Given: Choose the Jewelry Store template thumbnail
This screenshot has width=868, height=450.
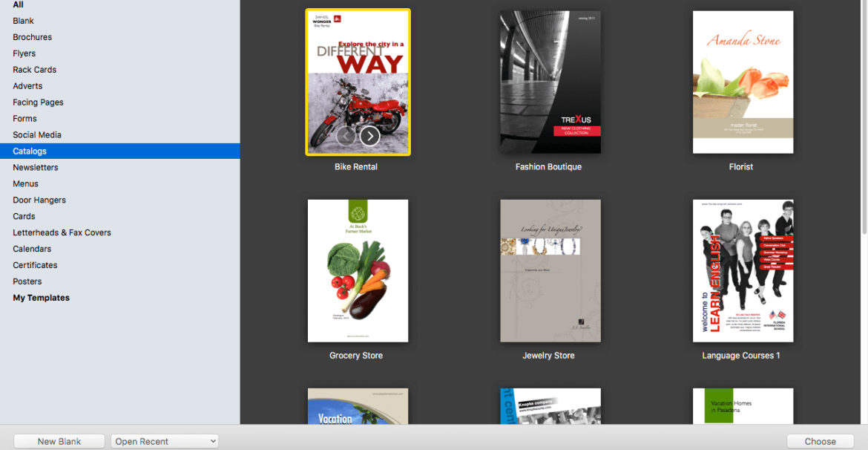Looking at the screenshot, I should pyautogui.click(x=550, y=271).
